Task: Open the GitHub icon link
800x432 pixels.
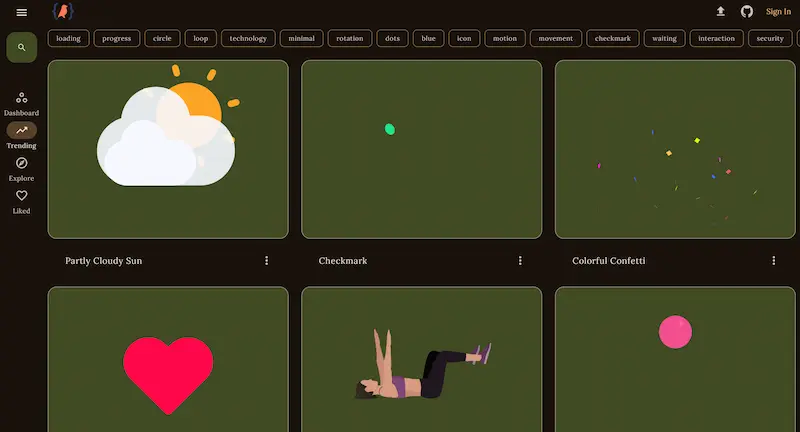Action: click(x=746, y=12)
